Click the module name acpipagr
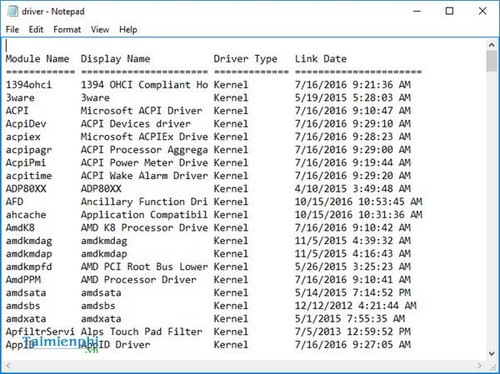Image resolution: width=500 pixels, height=374 pixels. tap(29, 150)
